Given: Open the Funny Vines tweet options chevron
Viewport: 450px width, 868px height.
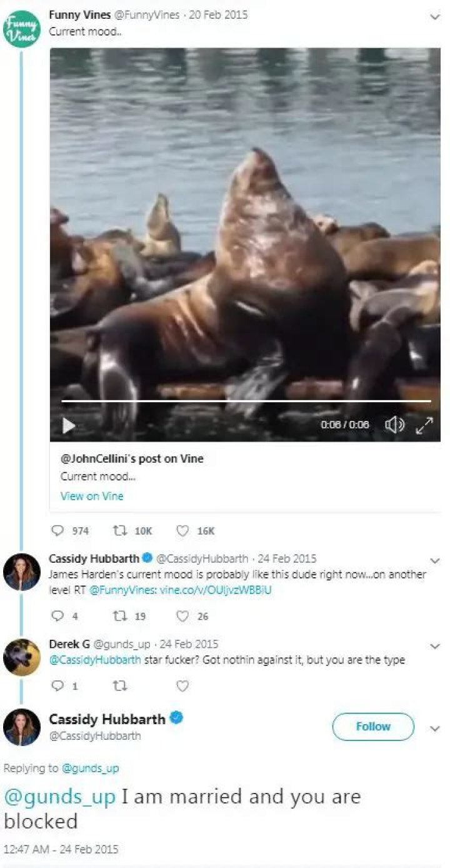Looking at the screenshot, I should pos(435,17).
